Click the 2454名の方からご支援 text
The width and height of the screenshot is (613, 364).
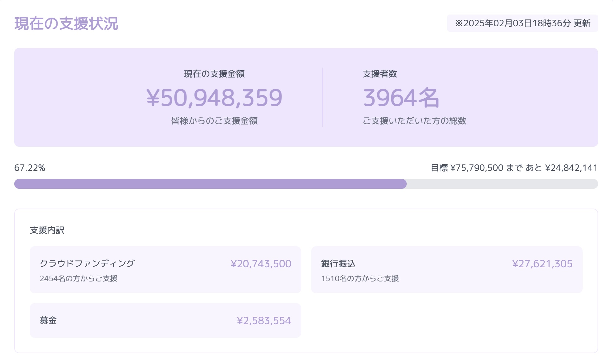point(79,278)
